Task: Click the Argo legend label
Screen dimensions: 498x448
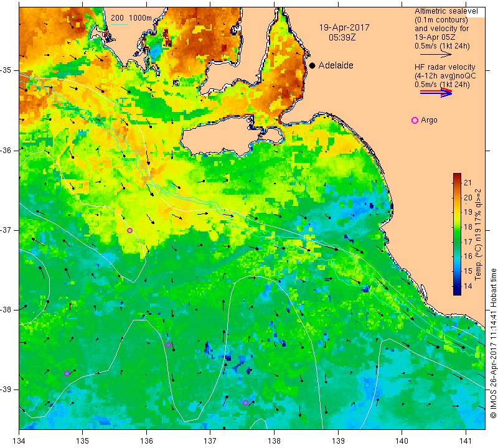Action: (x=429, y=120)
